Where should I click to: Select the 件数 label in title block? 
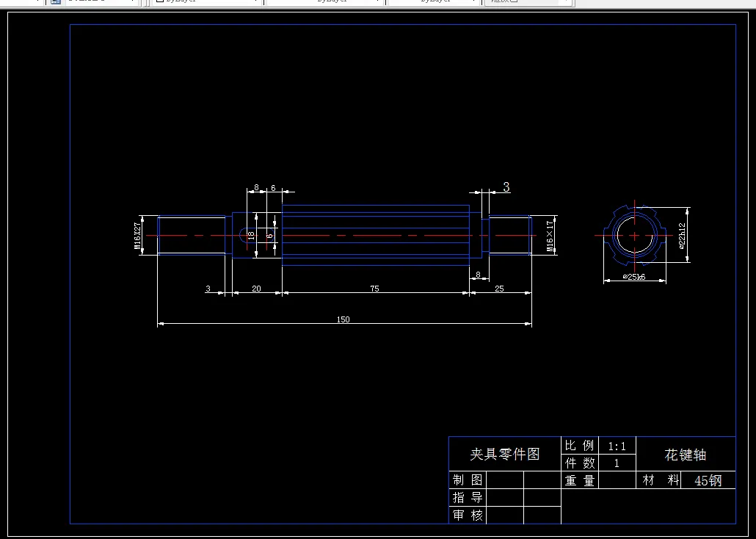[x=580, y=463]
